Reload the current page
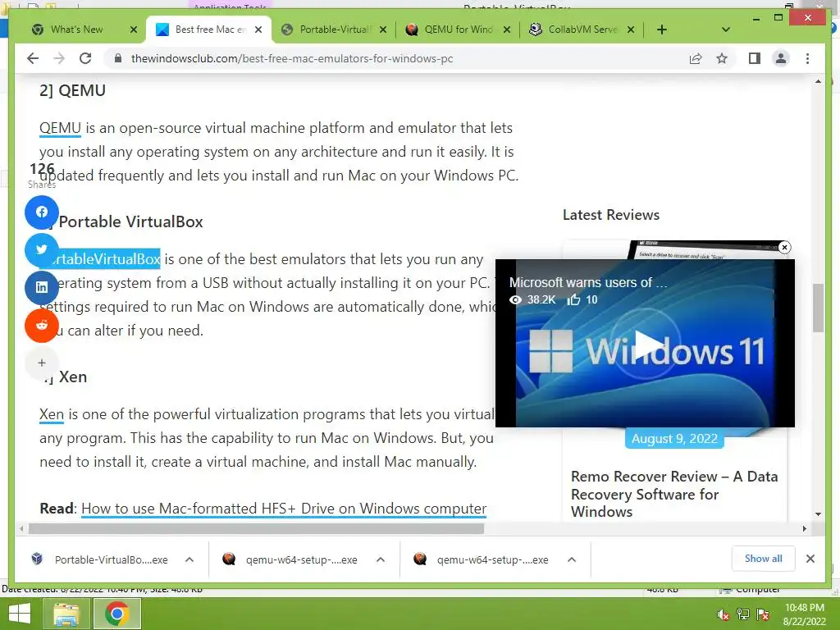Screen dimensions: 840x630 (85, 58)
